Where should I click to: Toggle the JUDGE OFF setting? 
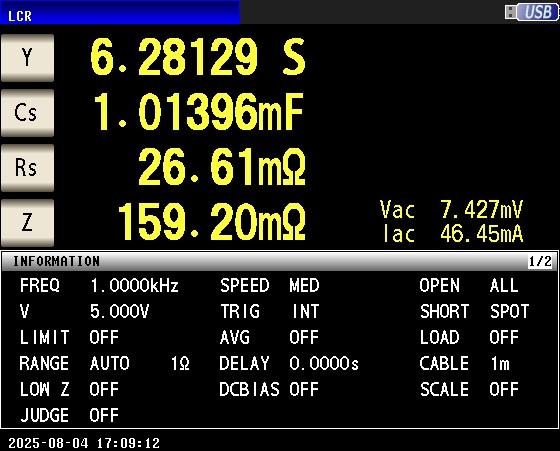(69, 415)
